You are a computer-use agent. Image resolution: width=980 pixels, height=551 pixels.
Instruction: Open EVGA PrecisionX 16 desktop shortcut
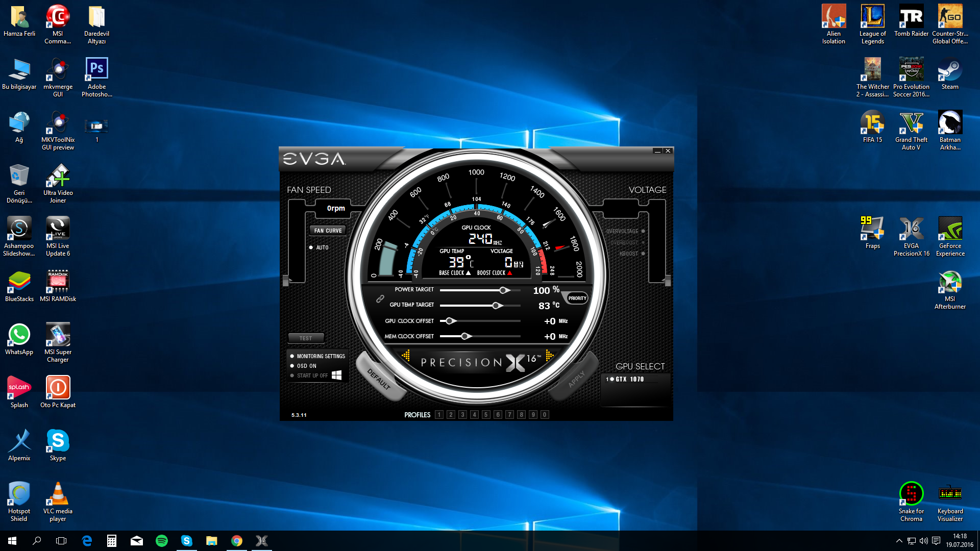tap(911, 236)
